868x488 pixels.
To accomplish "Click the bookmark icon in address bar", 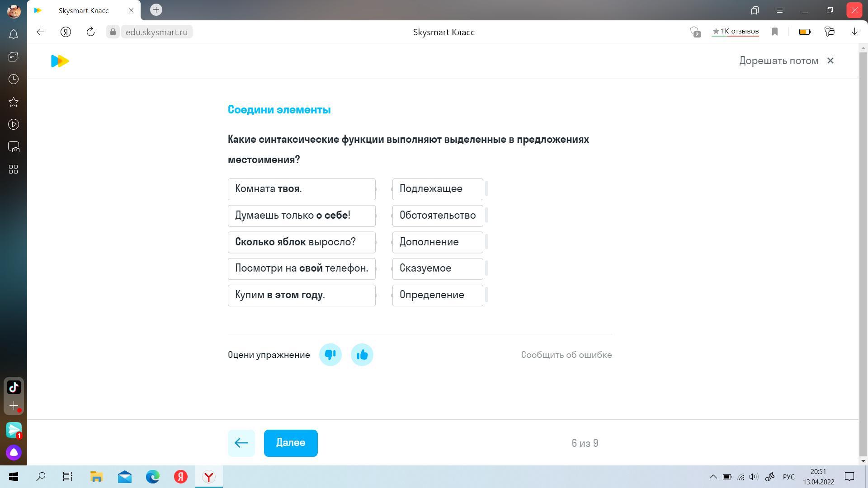I will point(775,32).
